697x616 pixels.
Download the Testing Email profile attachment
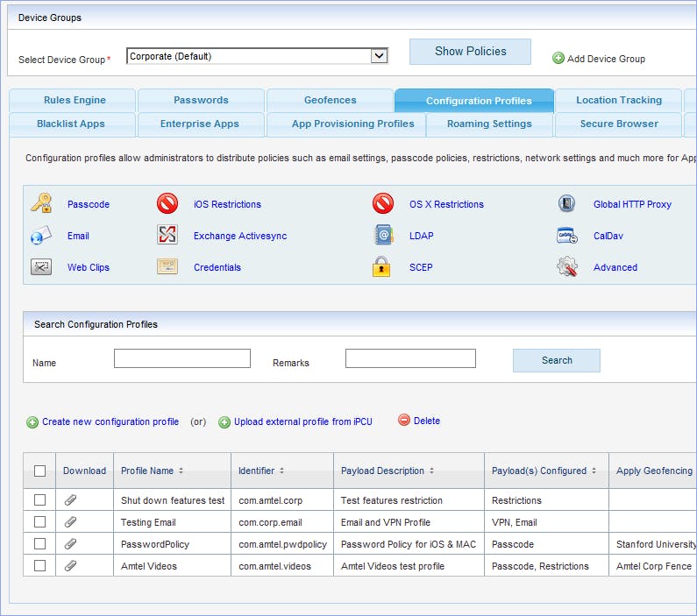[71, 522]
